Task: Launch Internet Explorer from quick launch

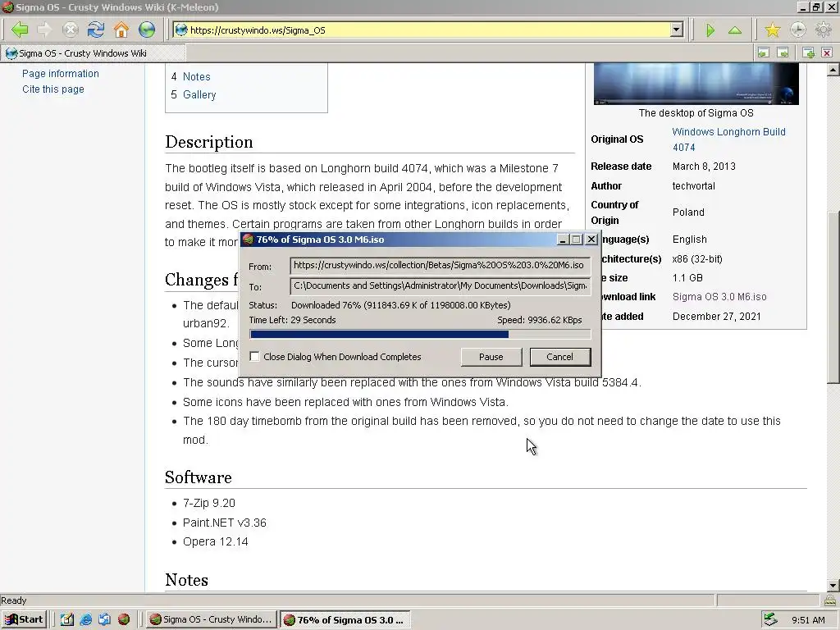Action: point(85,619)
